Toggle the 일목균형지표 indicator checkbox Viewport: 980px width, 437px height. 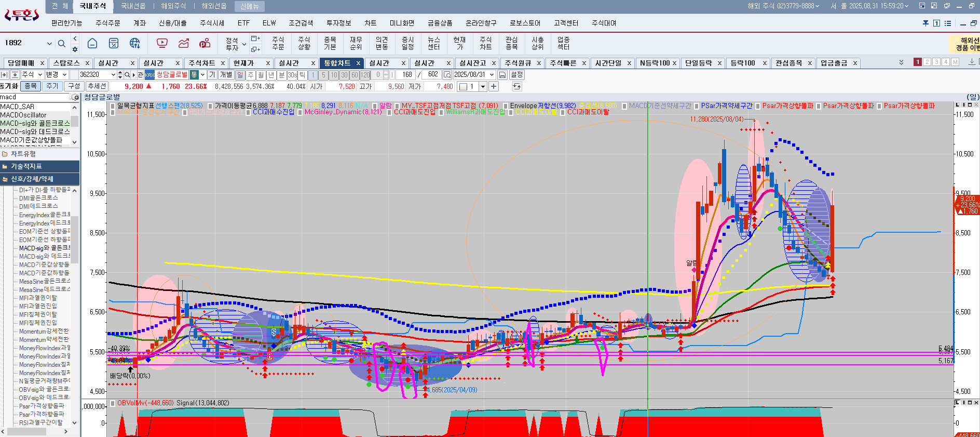click(113, 106)
